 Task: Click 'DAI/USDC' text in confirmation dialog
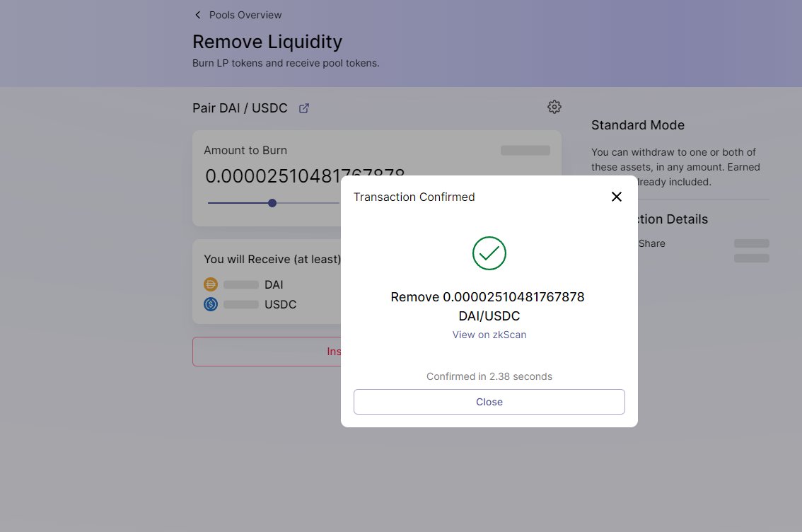[489, 316]
